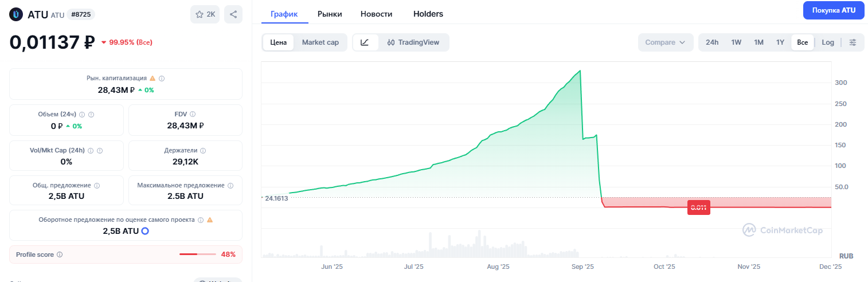Image resolution: width=868 pixels, height=282 pixels.
Task: Click second info icon after Vol/Mkt Cap (24h)
Action: coord(100,151)
